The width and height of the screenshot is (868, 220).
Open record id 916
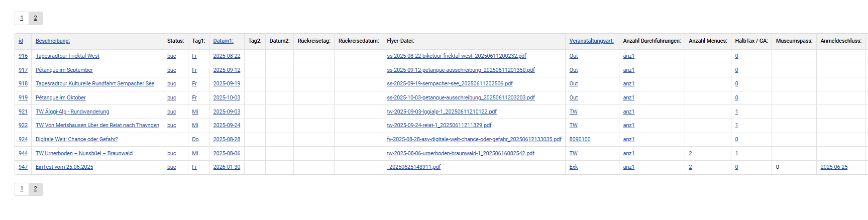pos(23,56)
